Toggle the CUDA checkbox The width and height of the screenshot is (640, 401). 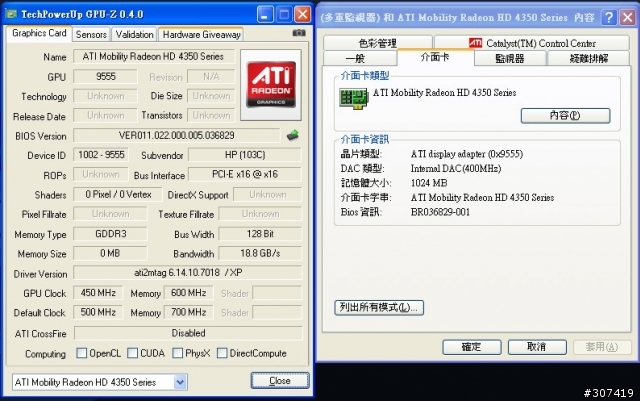[x=132, y=353]
